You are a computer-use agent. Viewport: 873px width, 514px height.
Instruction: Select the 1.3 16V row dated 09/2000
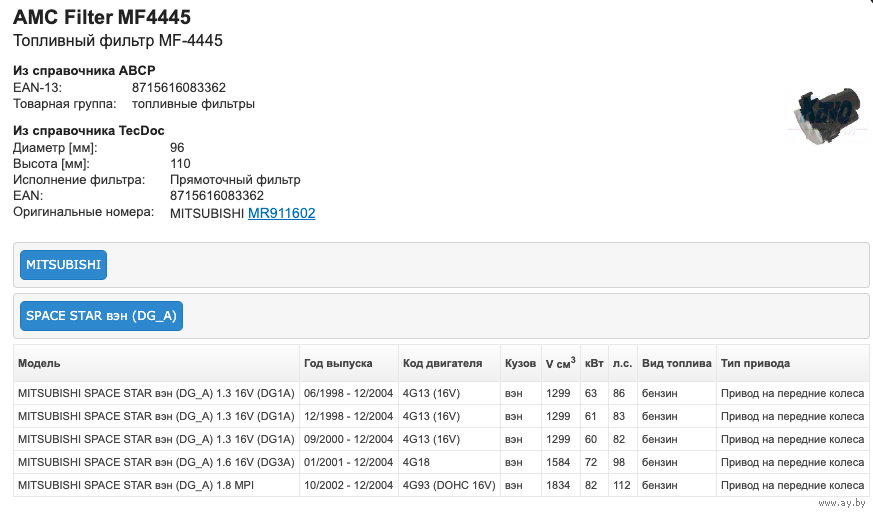click(156, 439)
